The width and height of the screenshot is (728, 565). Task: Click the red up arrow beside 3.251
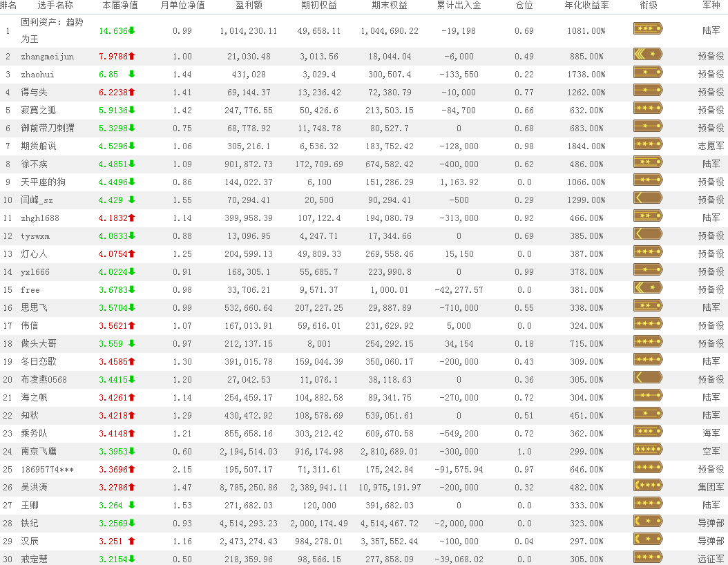(x=132, y=541)
